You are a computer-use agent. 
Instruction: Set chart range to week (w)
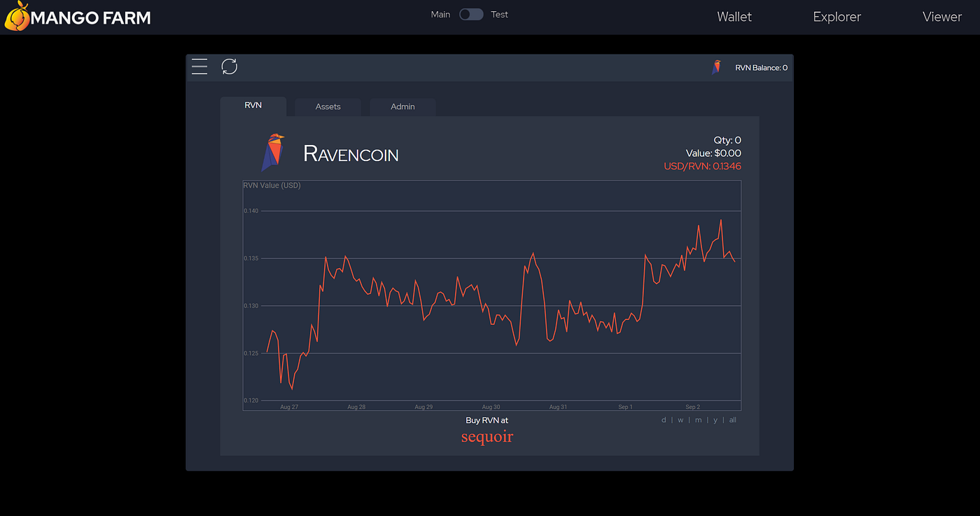pos(680,420)
